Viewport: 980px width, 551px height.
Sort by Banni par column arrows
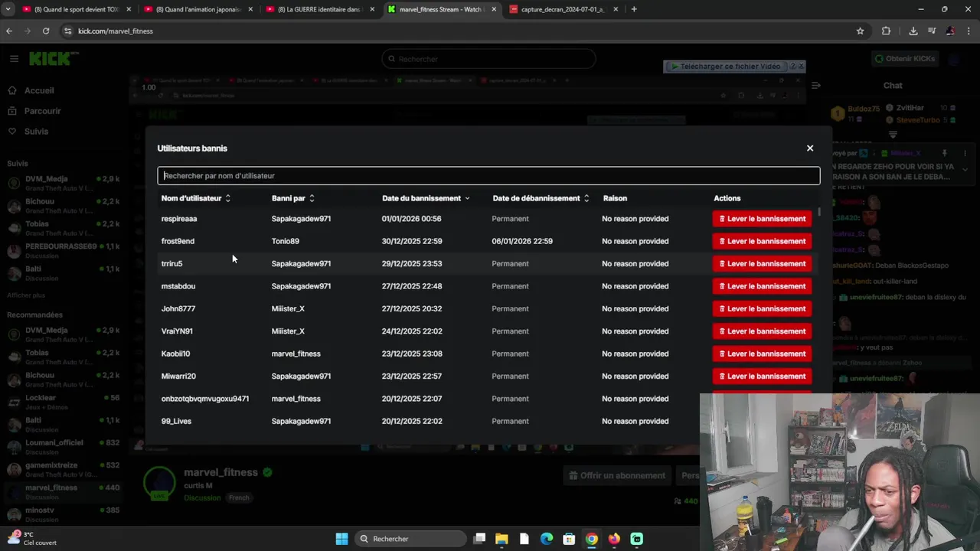312,198
